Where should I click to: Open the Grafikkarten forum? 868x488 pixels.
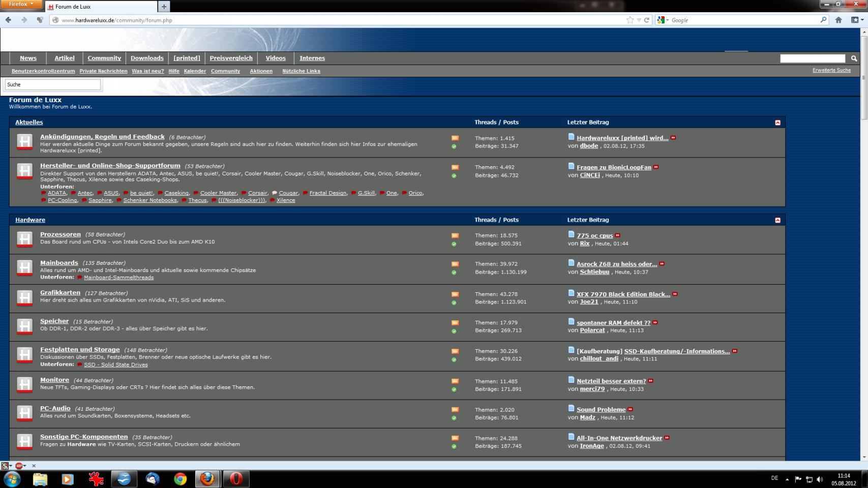pos(60,293)
